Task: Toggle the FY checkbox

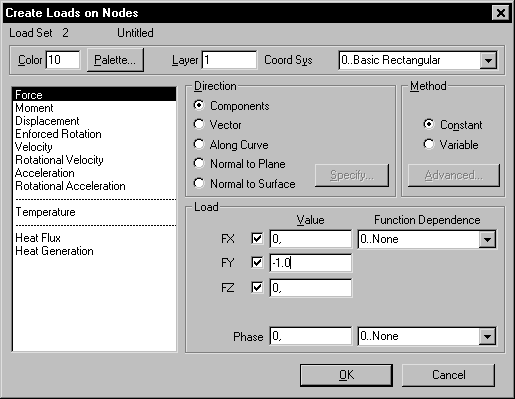Action: (257, 263)
